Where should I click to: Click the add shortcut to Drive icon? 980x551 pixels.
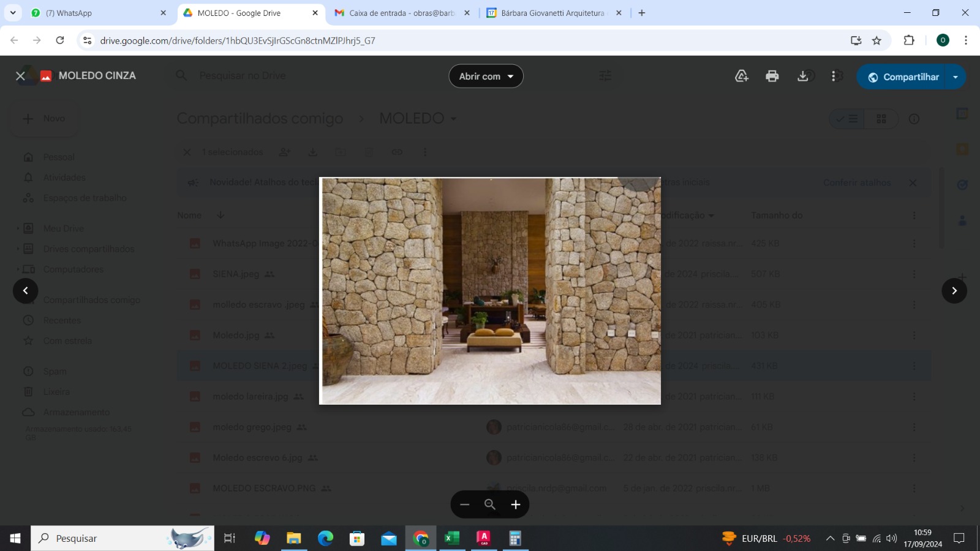coord(742,76)
